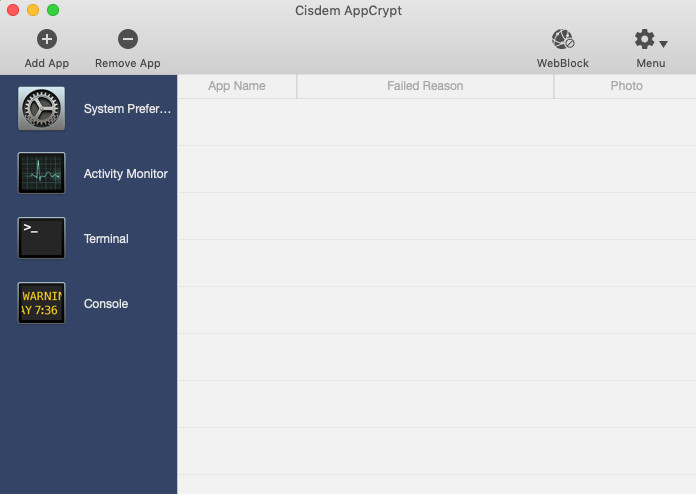Click the Menu gear icon
Screen dimensions: 696x494
click(645, 39)
